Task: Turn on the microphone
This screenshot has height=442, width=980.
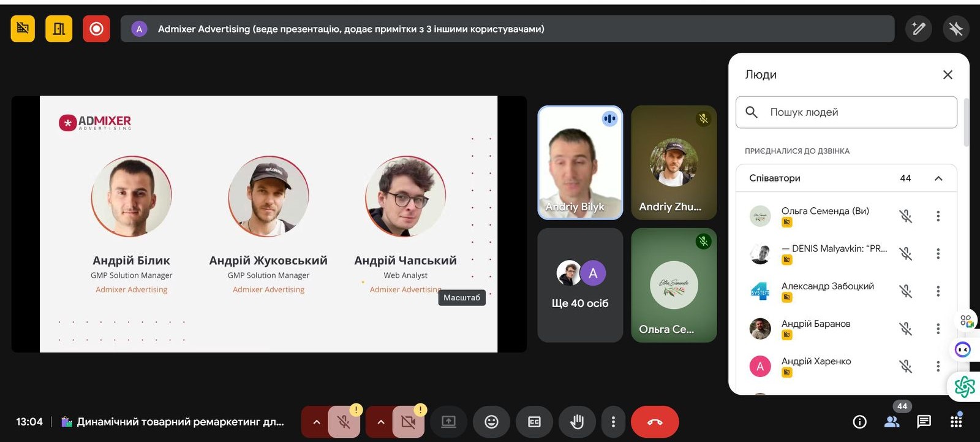Action: pyautogui.click(x=344, y=422)
